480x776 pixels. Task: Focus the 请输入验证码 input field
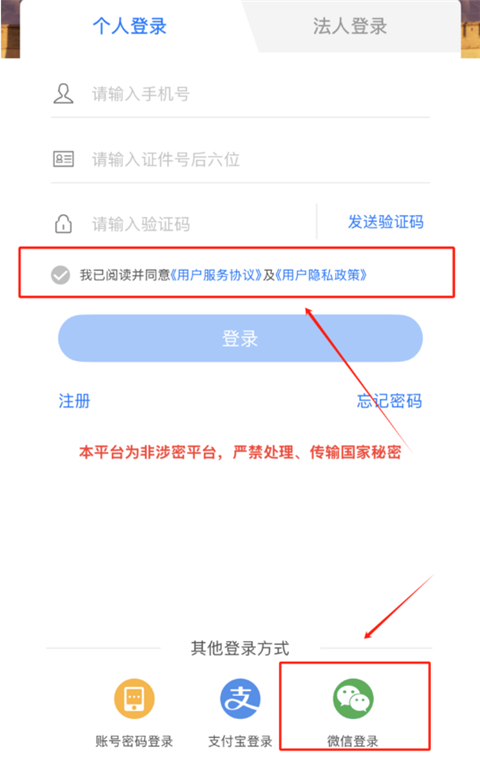pos(202,224)
